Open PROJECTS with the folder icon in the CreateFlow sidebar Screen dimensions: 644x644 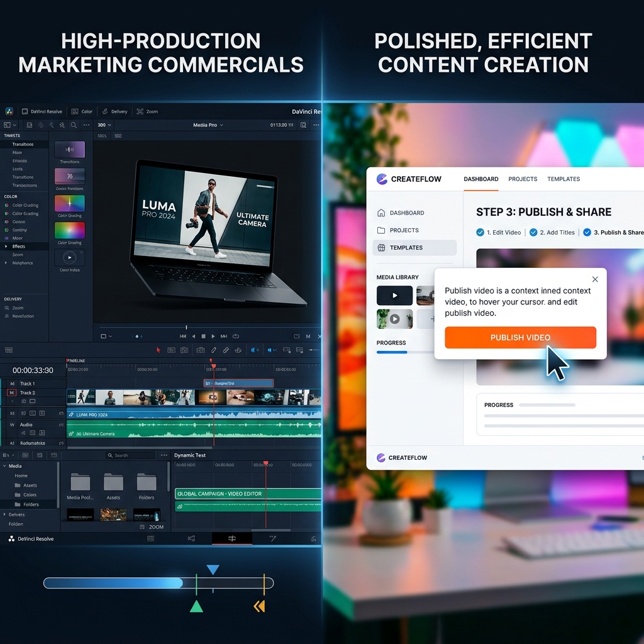pyautogui.click(x=398, y=230)
